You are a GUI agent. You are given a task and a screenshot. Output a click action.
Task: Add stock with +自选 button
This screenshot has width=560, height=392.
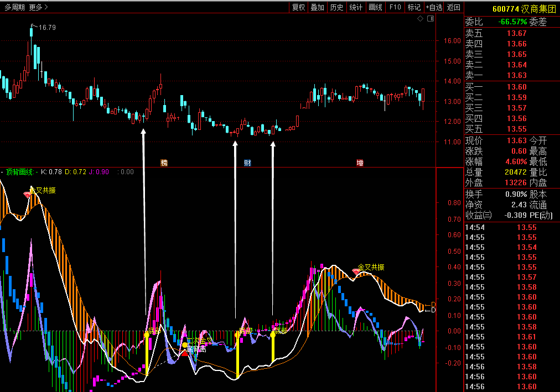(x=434, y=7)
